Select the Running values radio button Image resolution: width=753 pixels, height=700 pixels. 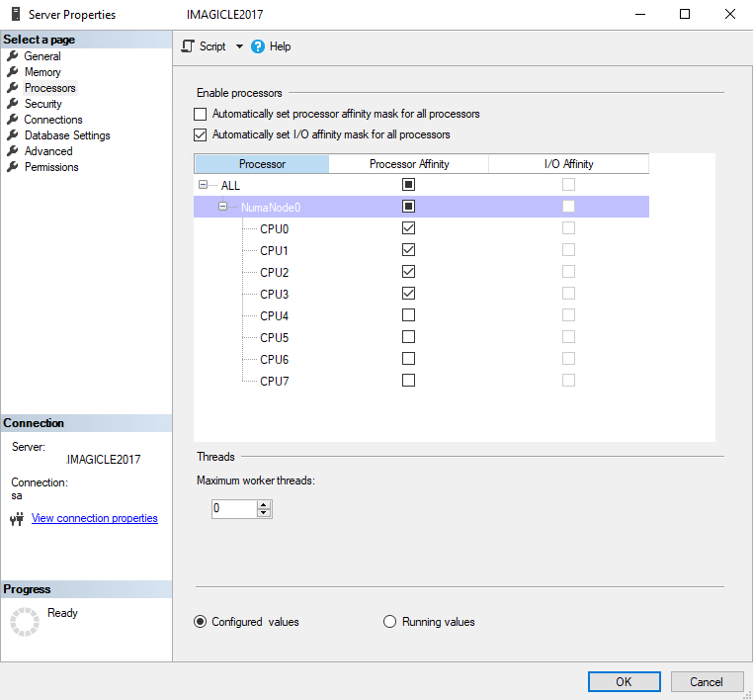[389, 622]
